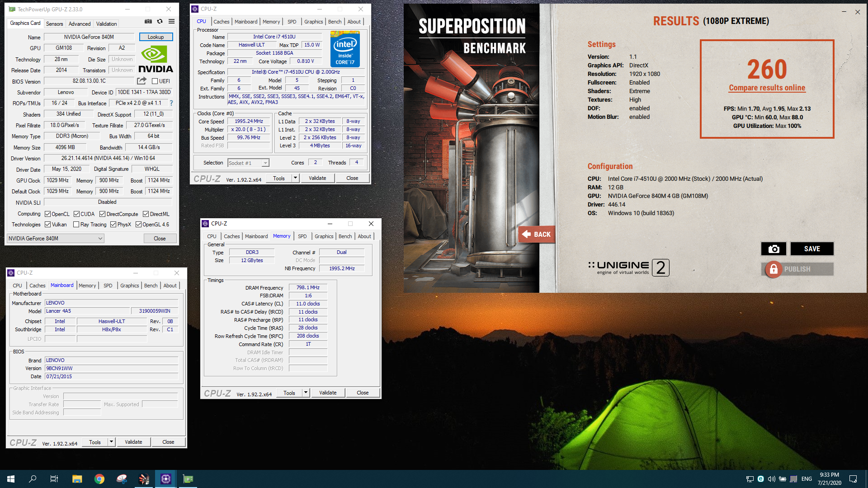Open the NVIDIA GeForce 840M GPU selector dropdown
868x488 pixels.
[x=56, y=239]
